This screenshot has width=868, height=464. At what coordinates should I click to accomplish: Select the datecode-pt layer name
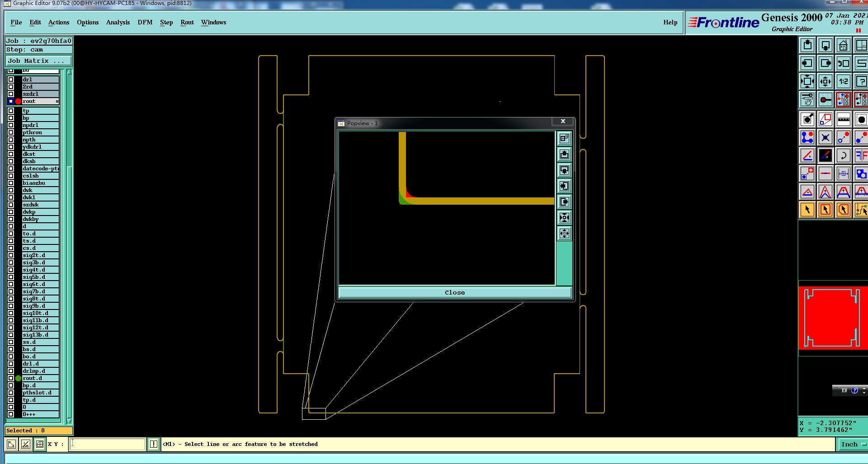tap(41, 169)
